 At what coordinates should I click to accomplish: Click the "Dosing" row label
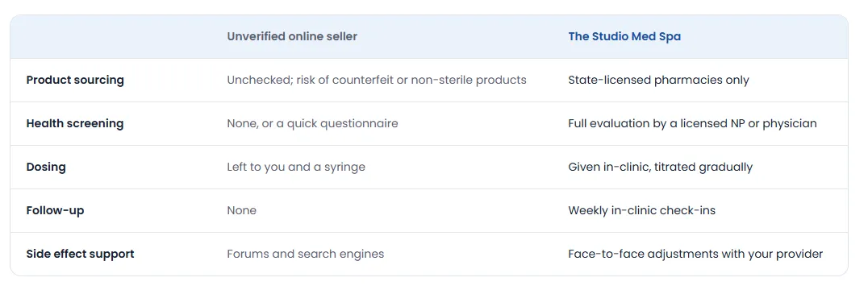click(x=46, y=167)
